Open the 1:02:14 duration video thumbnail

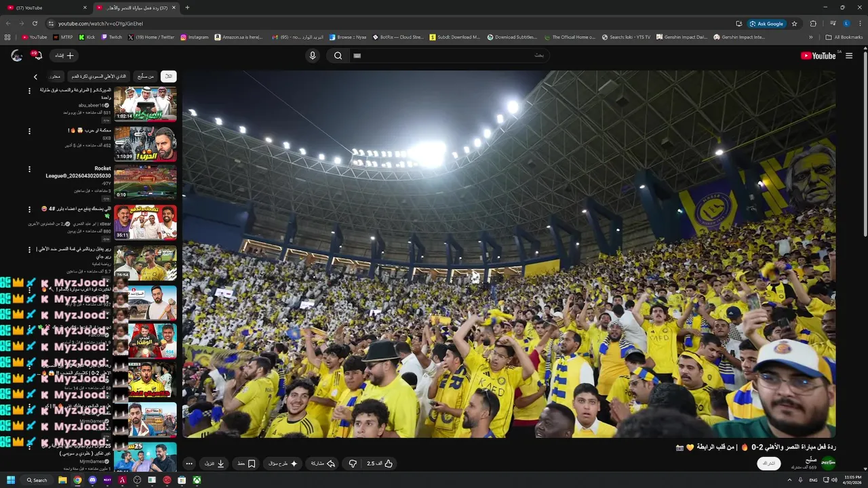[x=145, y=103]
